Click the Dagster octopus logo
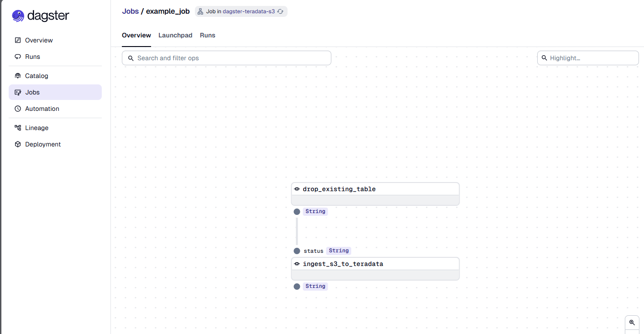This screenshot has height=334, width=644. click(18, 16)
